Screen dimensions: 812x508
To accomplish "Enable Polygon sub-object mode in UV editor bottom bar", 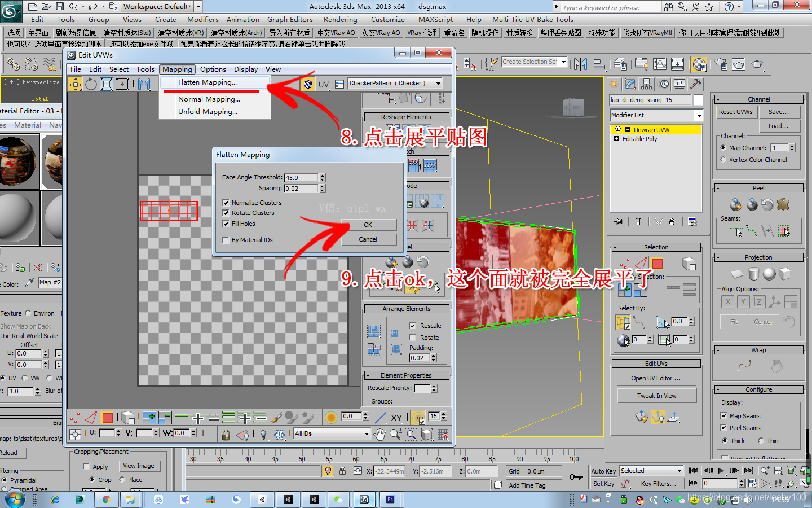I will click(x=107, y=418).
